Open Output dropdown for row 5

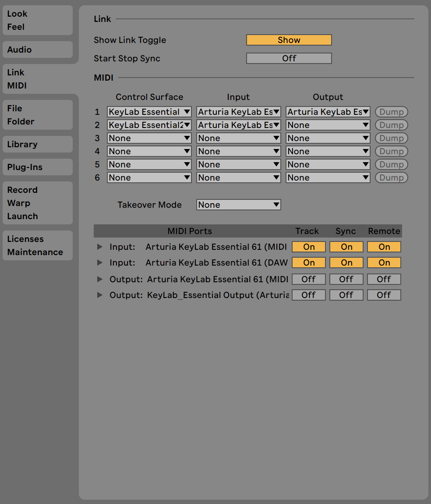[x=328, y=165]
